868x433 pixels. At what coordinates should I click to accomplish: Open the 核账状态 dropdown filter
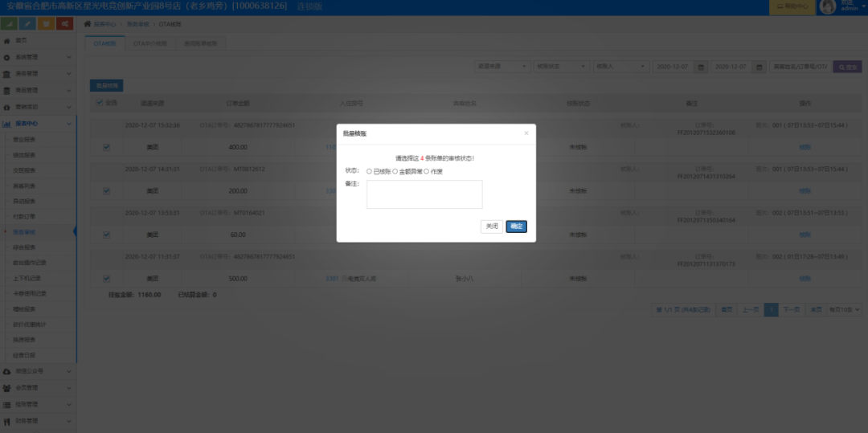[x=561, y=67]
